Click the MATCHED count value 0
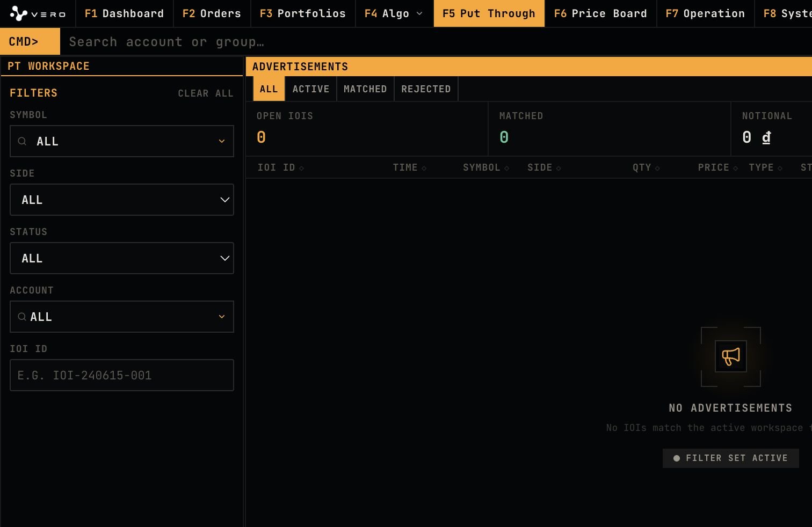This screenshot has height=527, width=812. click(504, 137)
